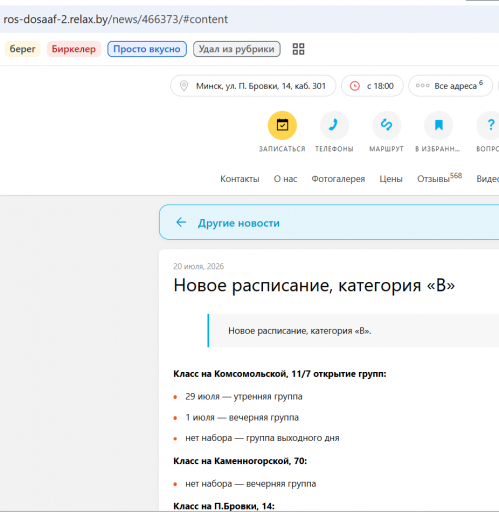Open the Цены tab
Screen dimensions: 499x512
(x=391, y=179)
